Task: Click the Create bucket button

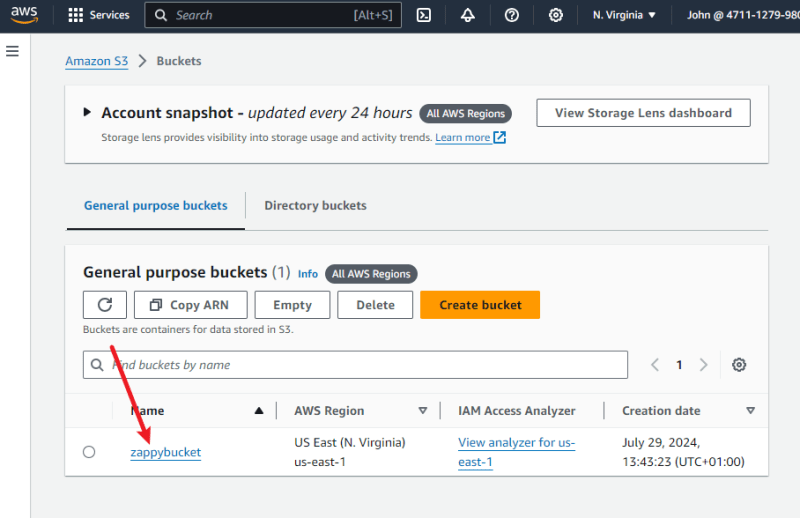Action: pos(480,305)
